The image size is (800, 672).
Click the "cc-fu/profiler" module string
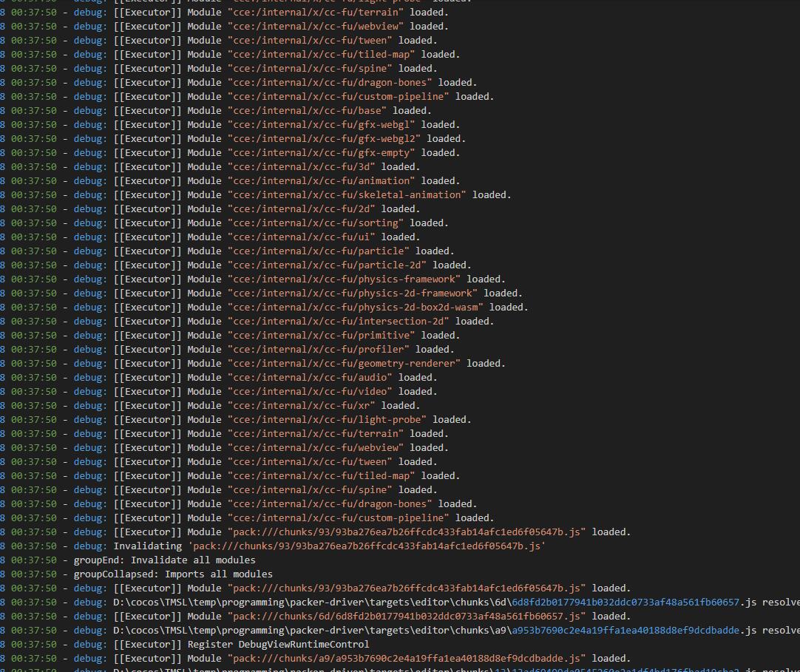tap(318, 350)
